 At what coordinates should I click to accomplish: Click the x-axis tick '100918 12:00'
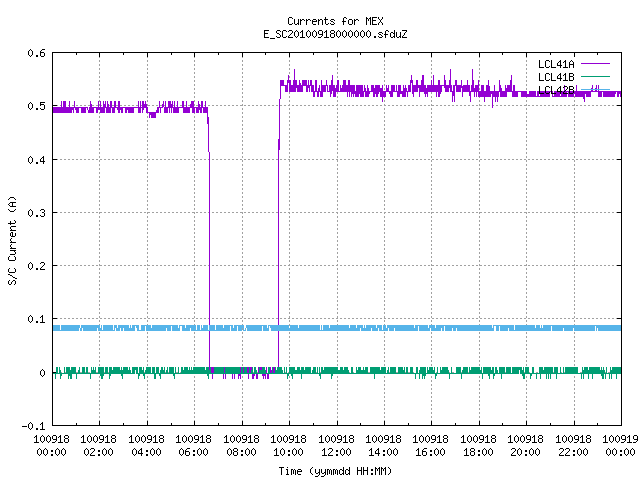click(336, 446)
